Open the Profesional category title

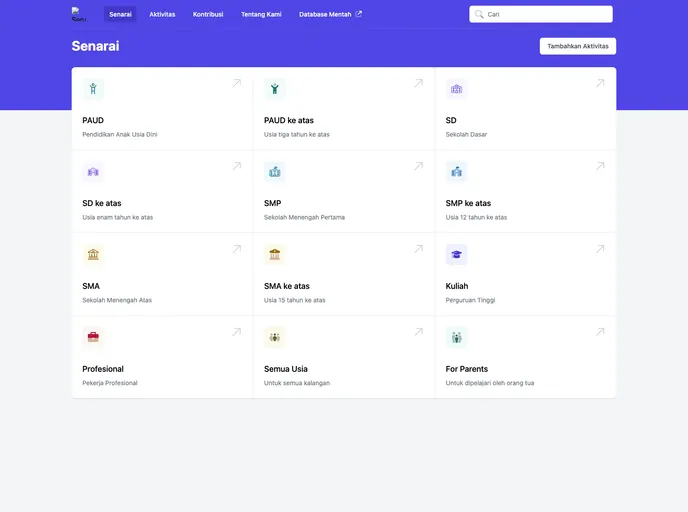pyautogui.click(x=103, y=369)
